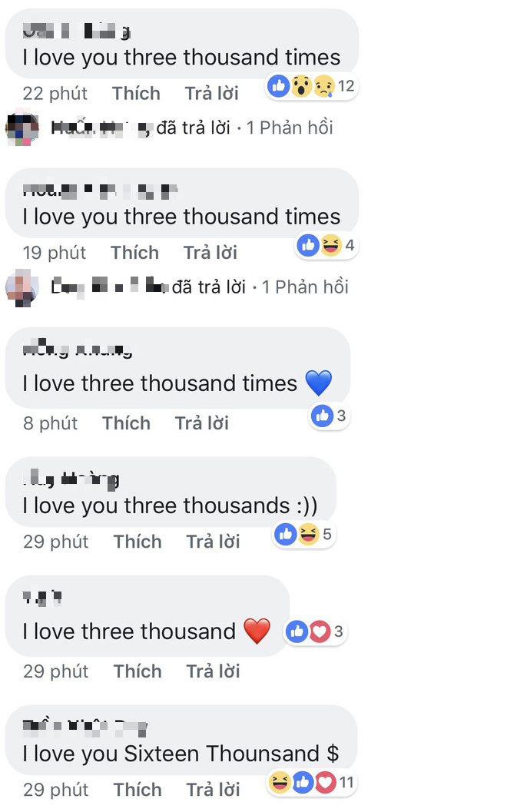The width and height of the screenshot is (507, 812).
Task: Reply to the 22 phút comment
Action: [x=211, y=94]
